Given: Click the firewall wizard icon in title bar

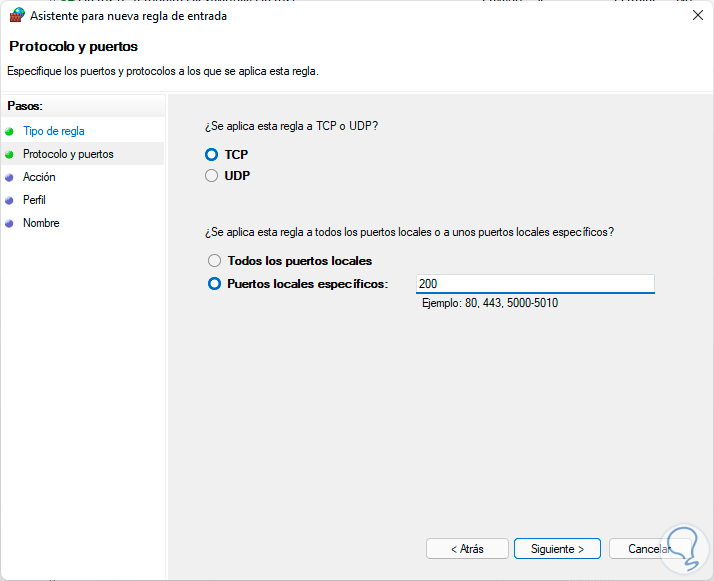Looking at the screenshot, I should [x=16, y=15].
